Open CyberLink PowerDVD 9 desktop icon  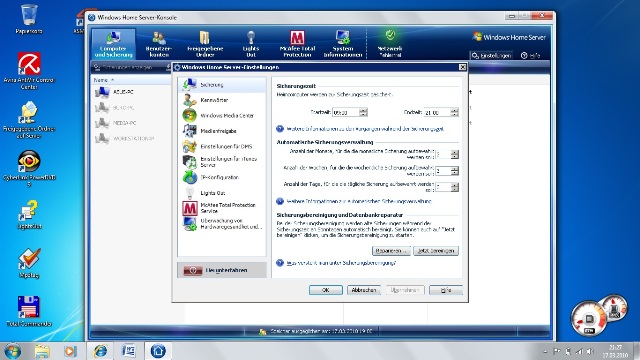(x=29, y=169)
